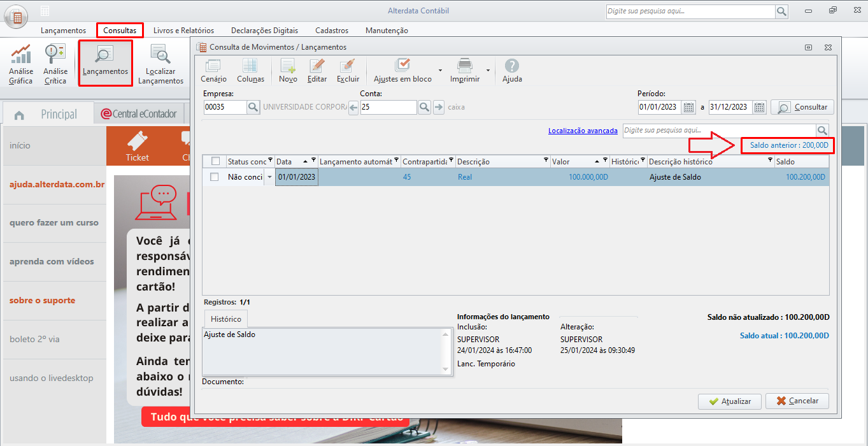This screenshot has height=446, width=868.
Task: Open the 'quero fazer um curso' sidebar link
Action: pos(54,223)
